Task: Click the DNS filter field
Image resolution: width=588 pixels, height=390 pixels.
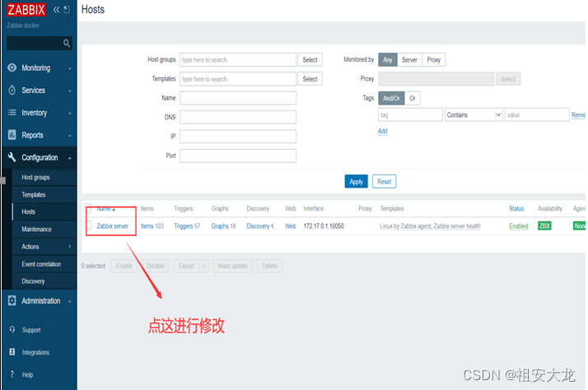Action: (238, 118)
